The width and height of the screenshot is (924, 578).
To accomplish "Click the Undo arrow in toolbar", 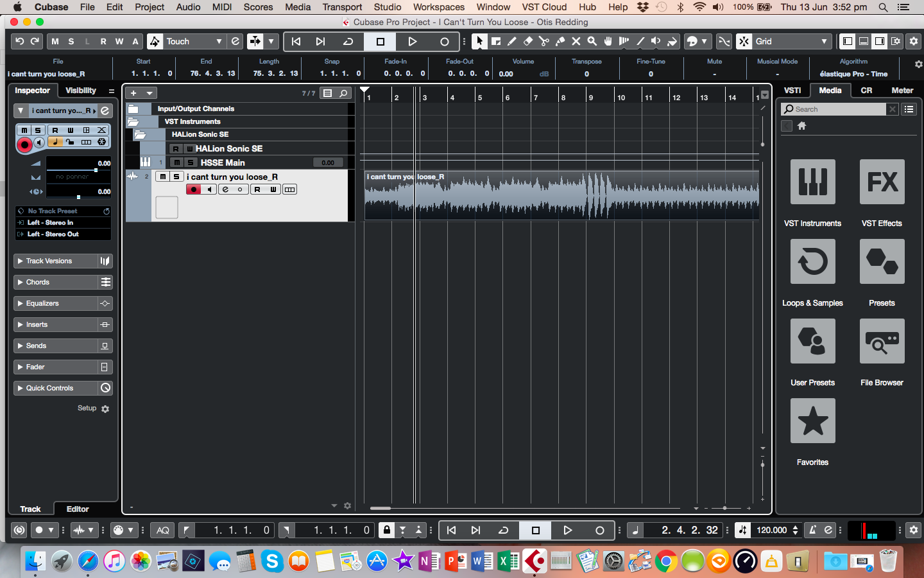I will pyautogui.click(x=19, y=41).
